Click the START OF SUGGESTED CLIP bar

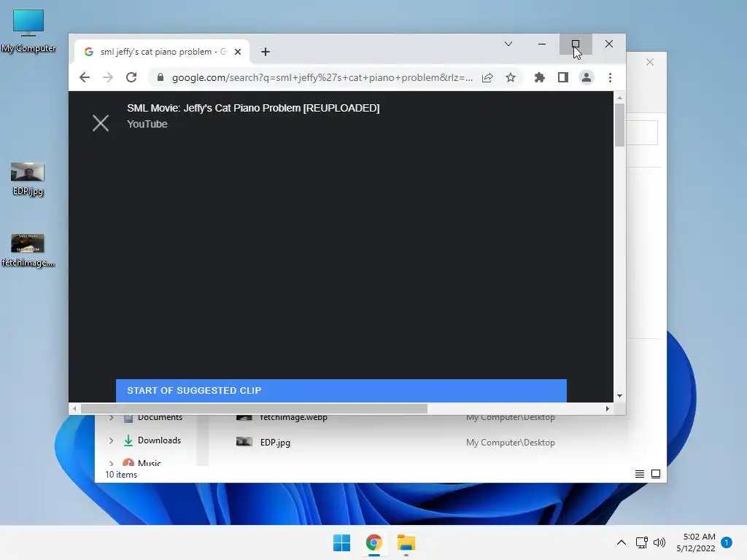click(341, 391)
